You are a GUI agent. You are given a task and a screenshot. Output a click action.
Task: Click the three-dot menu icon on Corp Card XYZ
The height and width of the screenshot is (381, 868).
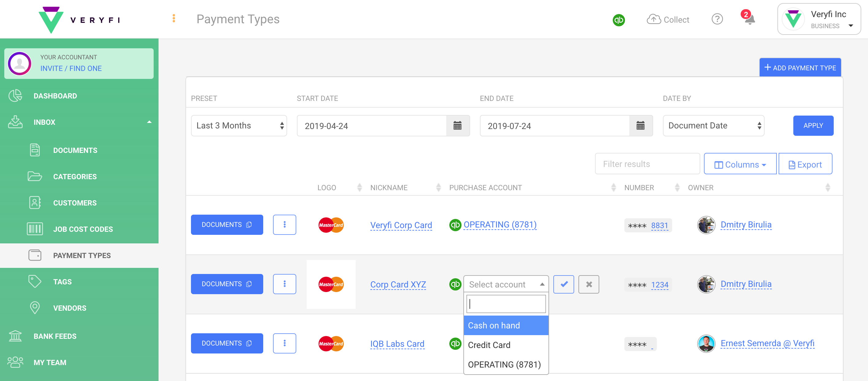tap(284, 284)
